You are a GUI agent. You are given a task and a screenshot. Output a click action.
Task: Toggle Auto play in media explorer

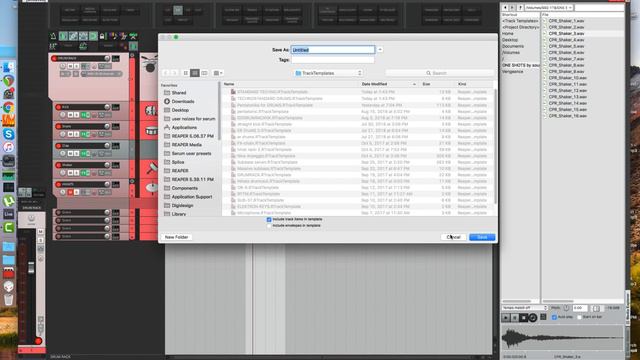click(x=554, y=317)
